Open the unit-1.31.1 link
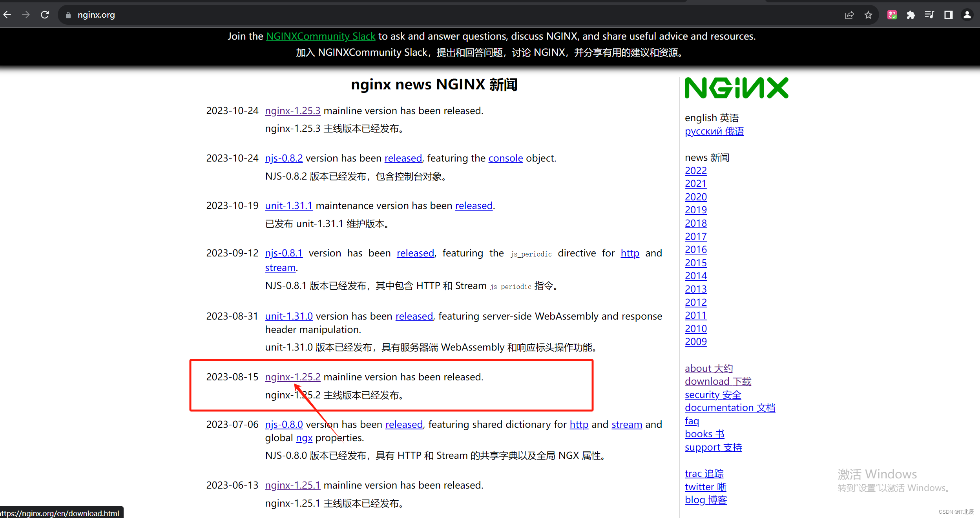 [x=289, y=205]
